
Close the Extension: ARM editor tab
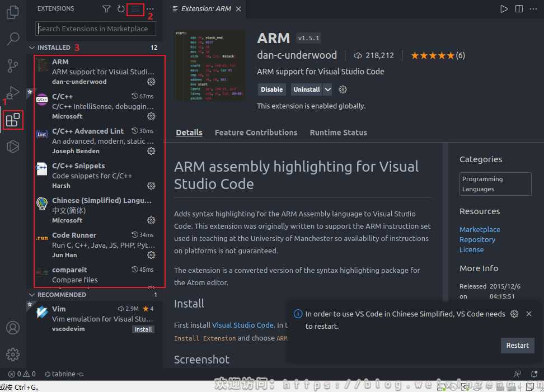pyautogui.click(x=238, y=9)
